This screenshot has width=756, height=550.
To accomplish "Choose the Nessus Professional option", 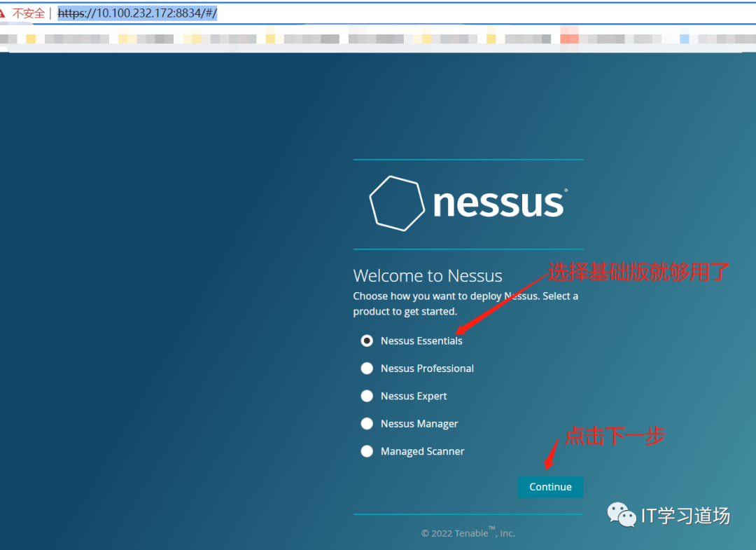I will (367, 369).
